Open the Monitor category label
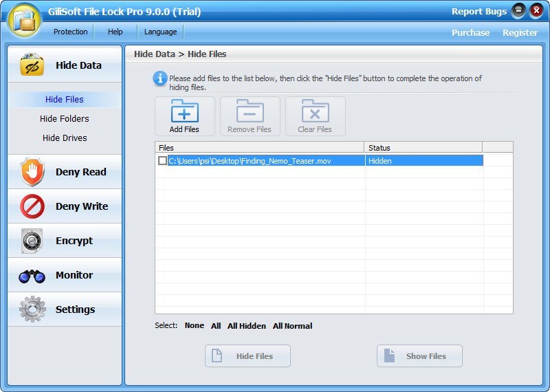Image resolution: width=550 pixels, height=392 pixels. tap(74, 275)
